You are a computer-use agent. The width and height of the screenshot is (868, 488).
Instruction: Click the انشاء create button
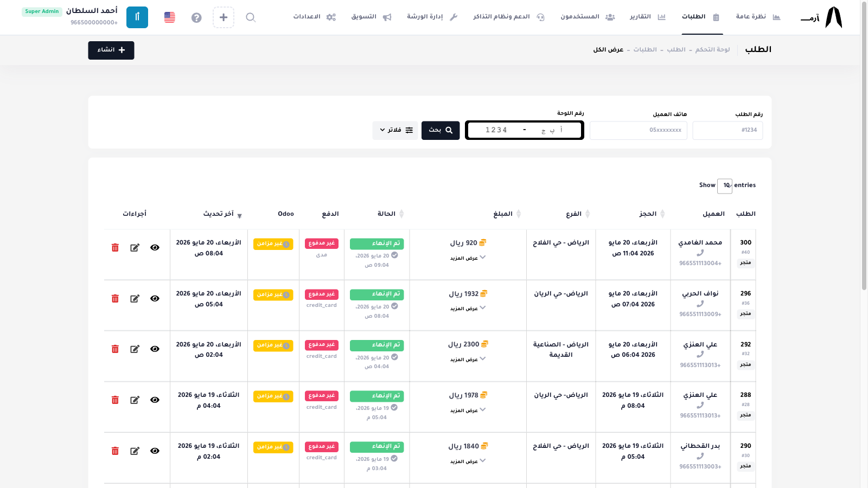pyautogui.click(x=111, y=50)
